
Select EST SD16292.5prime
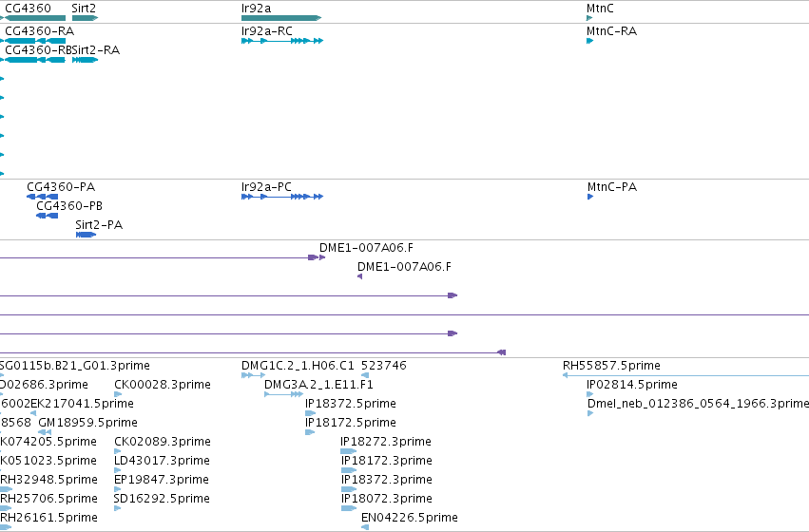(162, 499)
